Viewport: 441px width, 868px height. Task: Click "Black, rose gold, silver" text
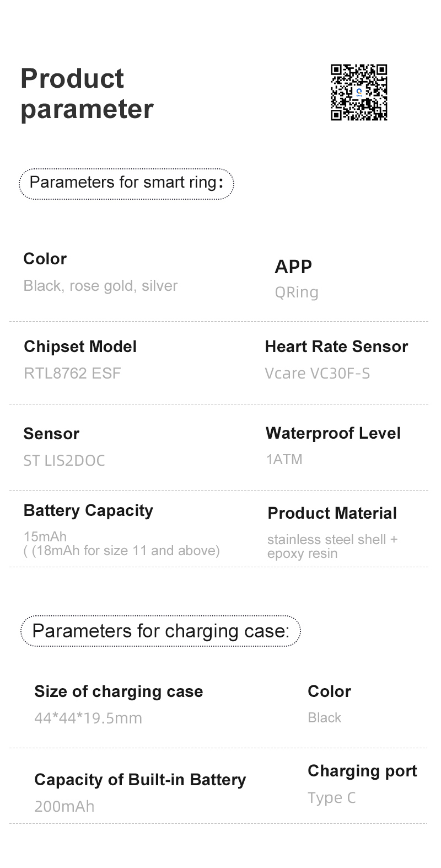(100, 286)
